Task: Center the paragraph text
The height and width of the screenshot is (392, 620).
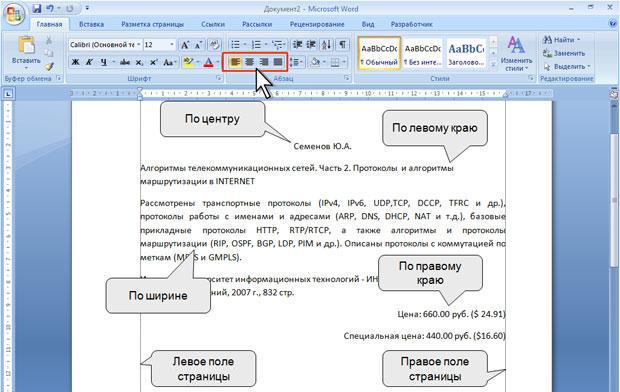Action: [250, 62]
